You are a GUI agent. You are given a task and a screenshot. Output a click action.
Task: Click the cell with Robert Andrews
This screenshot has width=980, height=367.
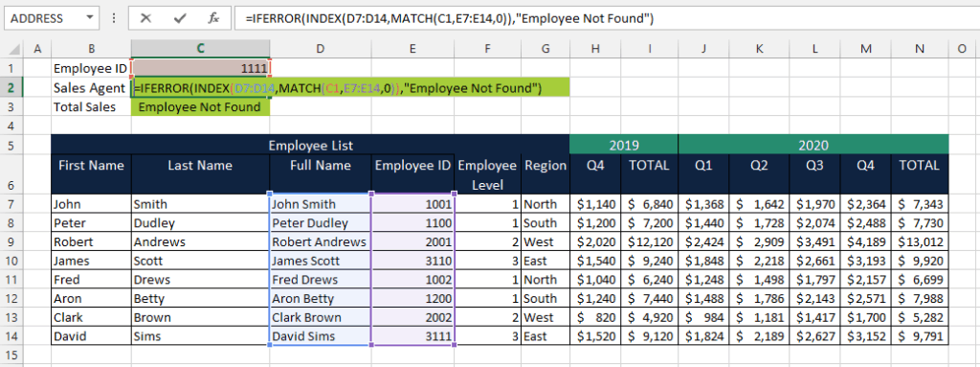(x=321, y=241)
